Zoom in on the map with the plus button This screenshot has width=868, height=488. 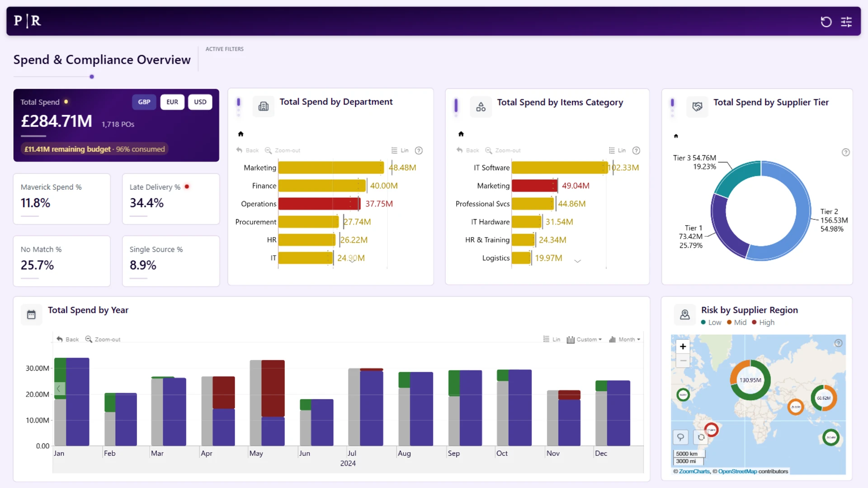[x=683, y=347]
